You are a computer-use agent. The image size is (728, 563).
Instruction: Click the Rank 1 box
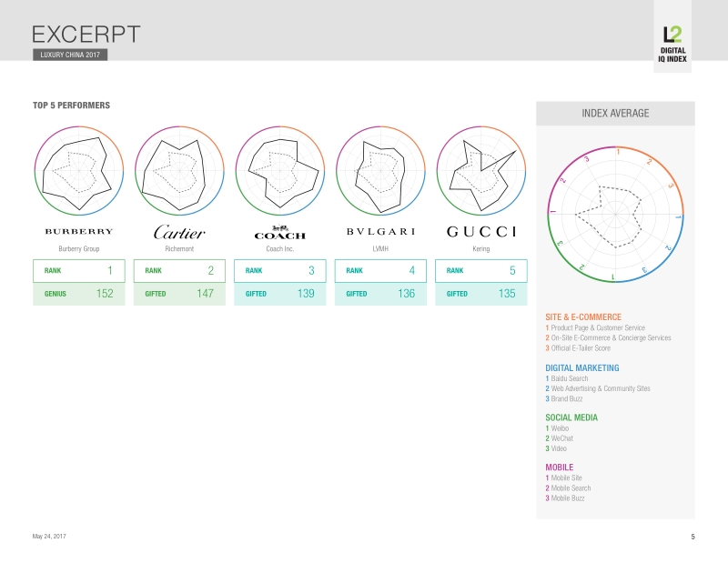[79, 271]
